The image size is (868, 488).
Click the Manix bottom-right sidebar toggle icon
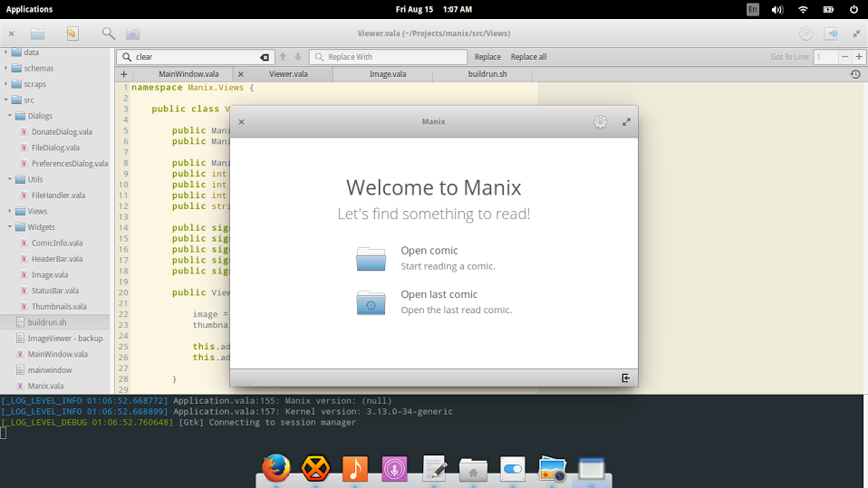pyautogui.click(x=625, y=378)
